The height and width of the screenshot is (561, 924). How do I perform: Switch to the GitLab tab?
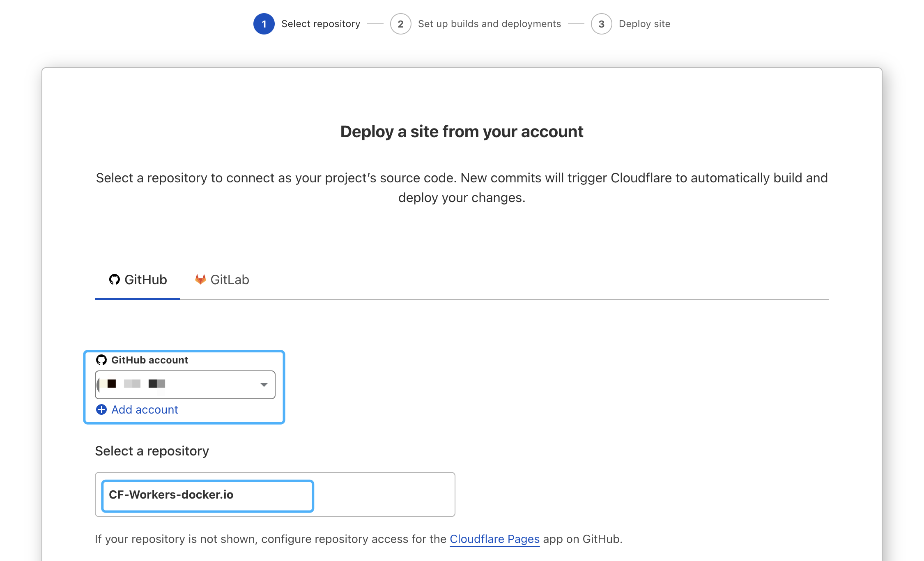222,280
